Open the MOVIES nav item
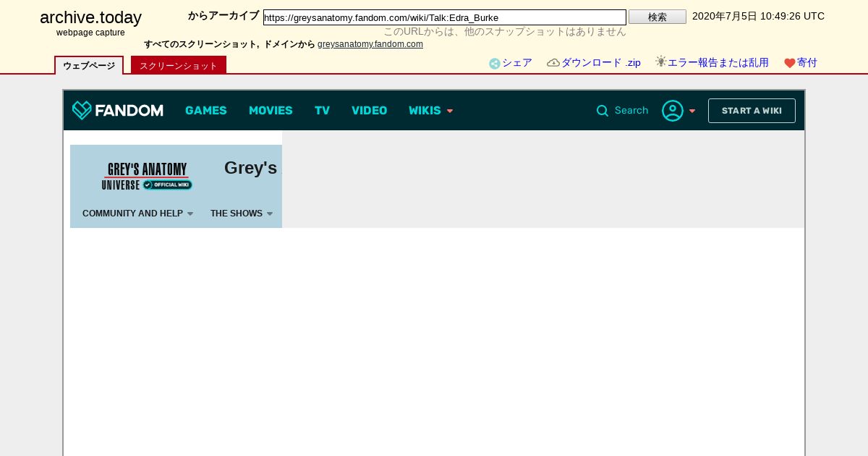The height and width of the screenshot is (456, 868). tap(271, 111)
